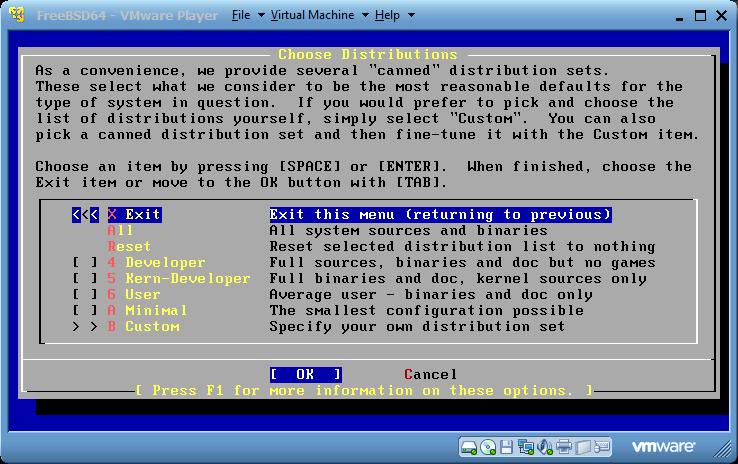Click 'The smallest configuration possible' text

tap(426, 311)
